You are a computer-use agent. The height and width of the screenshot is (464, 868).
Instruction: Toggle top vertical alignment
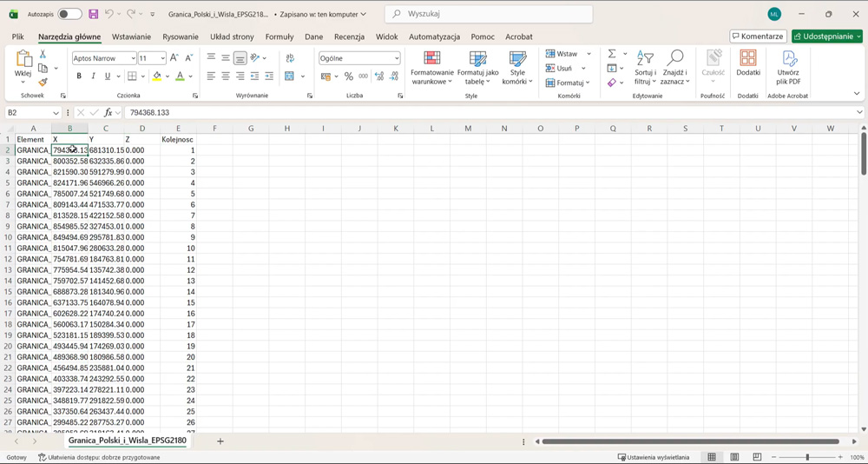pyautogui.click(x=212, y=57)
